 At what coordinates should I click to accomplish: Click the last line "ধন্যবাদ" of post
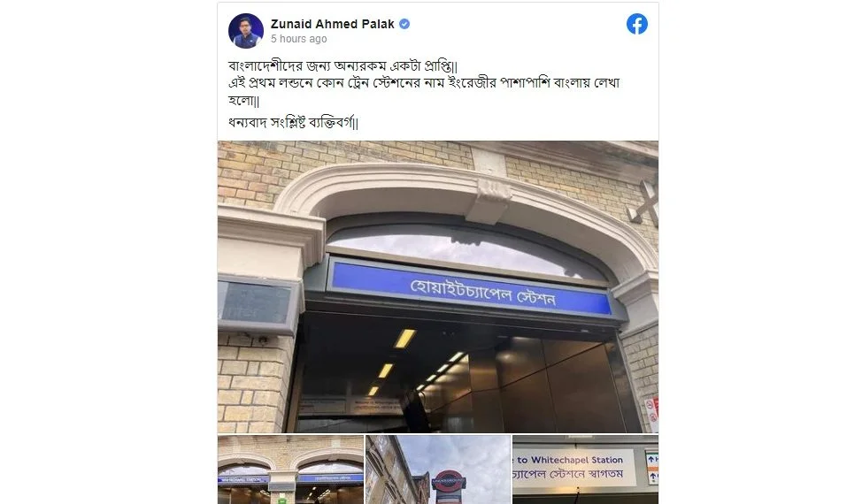[x=293, y=122]
